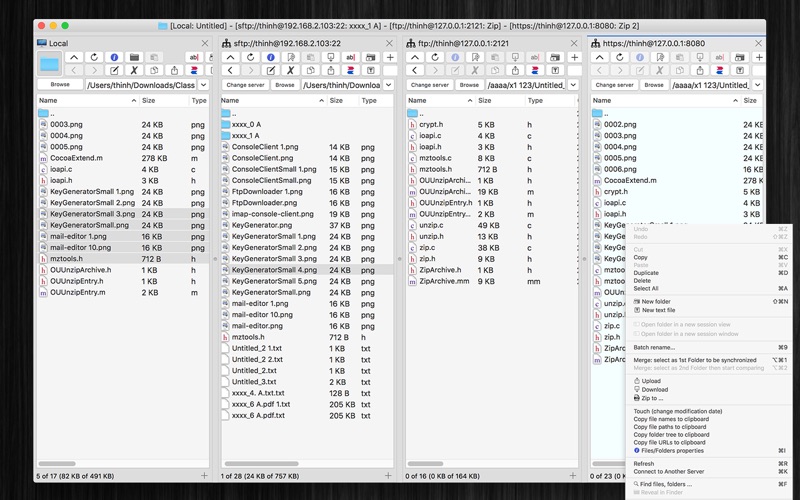Image resolution: width=800 pixels, height=500 pixels.
Task: Expand path dropdown in ftp pane
Action: tap(573, 85)
